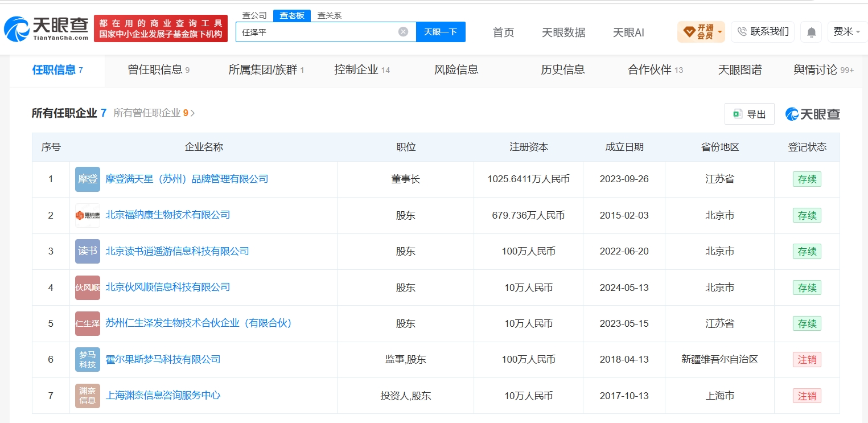868x423 pixels.
Task: Click the 福纳康 company logo thumbnail
Action: point(88,215)
